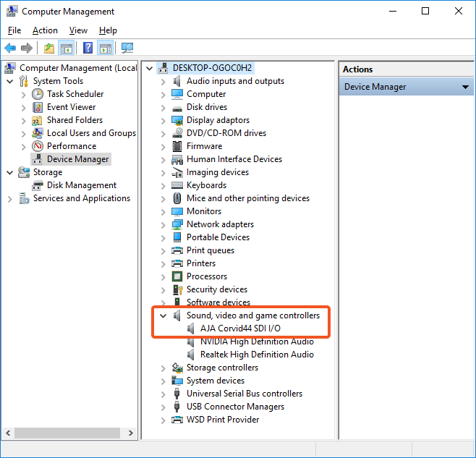Click the Up one level folder icon
476x458 pixels.
pyautogui.click(x=48, y=48)
